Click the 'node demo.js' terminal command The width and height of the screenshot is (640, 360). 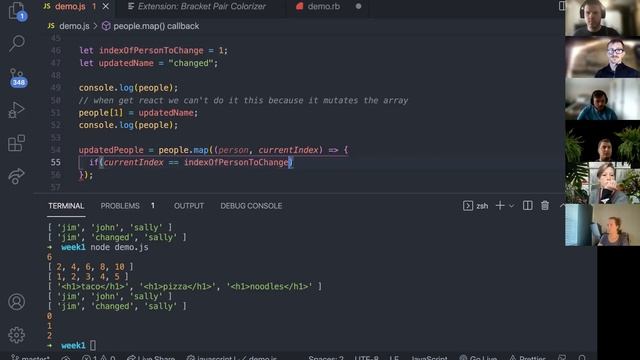click(x=119, y=247)
